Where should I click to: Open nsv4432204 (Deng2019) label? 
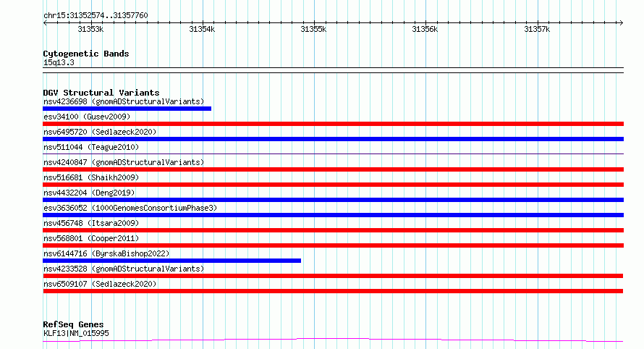click(x=89, y=193)
